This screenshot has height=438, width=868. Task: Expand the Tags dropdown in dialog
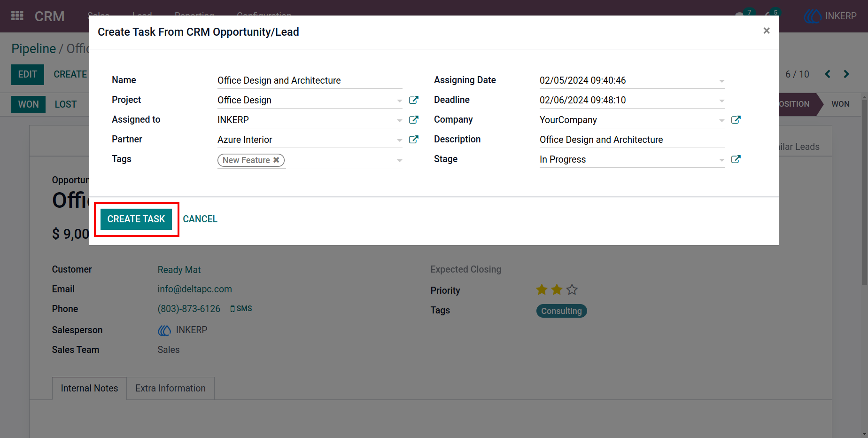point(399,160)
